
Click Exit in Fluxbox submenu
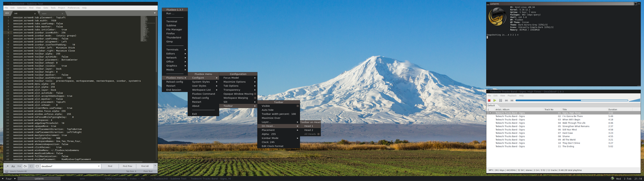pyautogui.click(x=204, y=114)
